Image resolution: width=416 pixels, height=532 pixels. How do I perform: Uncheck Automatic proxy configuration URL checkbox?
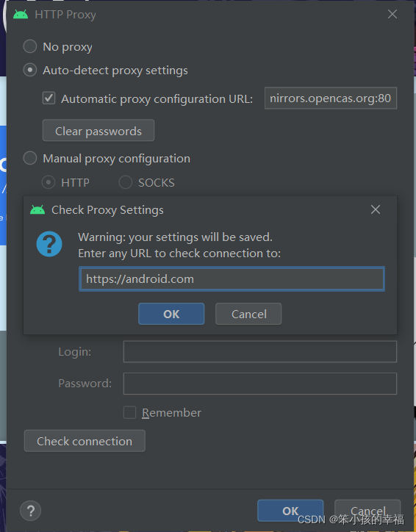click(49, 98)
